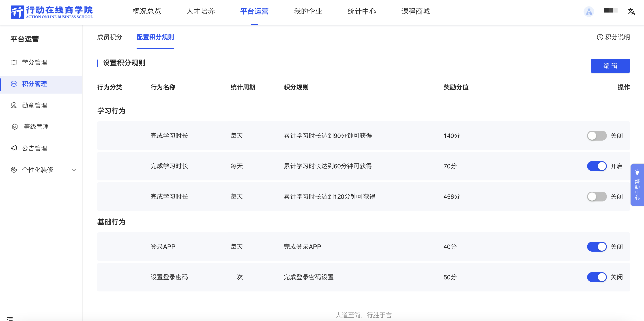Click the 基础行为 section heading
Screen dimensions: 644x321
(x=111, y=222)
